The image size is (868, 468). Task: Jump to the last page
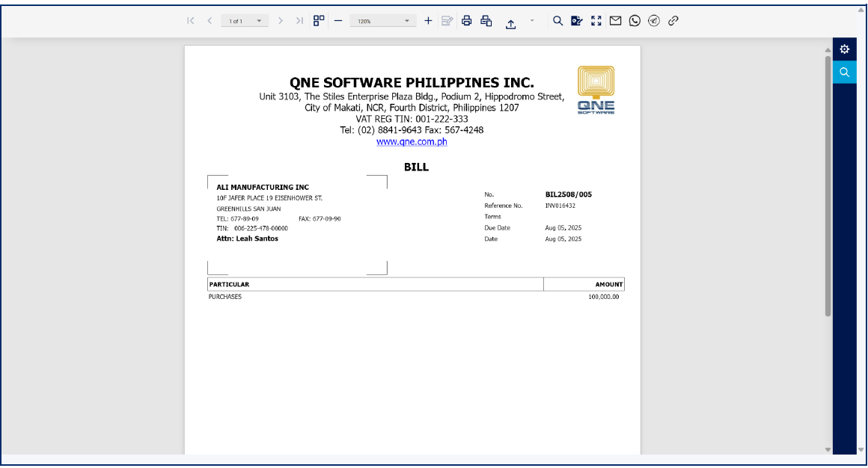coord(299,20)
